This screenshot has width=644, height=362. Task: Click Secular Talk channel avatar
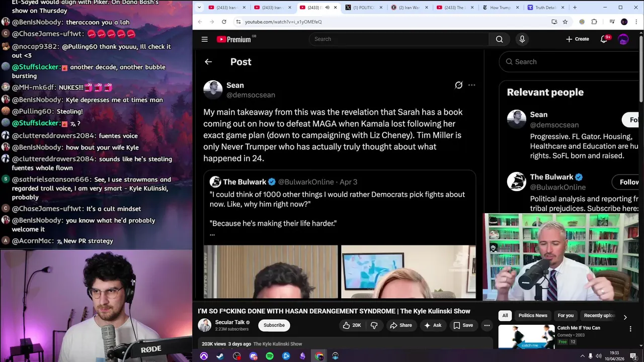tap(204, 325)
